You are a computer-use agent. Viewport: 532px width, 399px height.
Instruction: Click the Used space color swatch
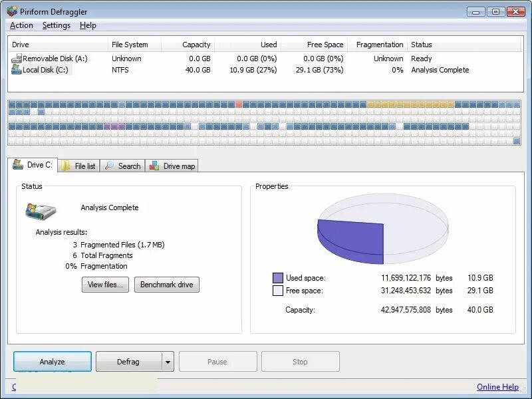click(x=278, y=278)
